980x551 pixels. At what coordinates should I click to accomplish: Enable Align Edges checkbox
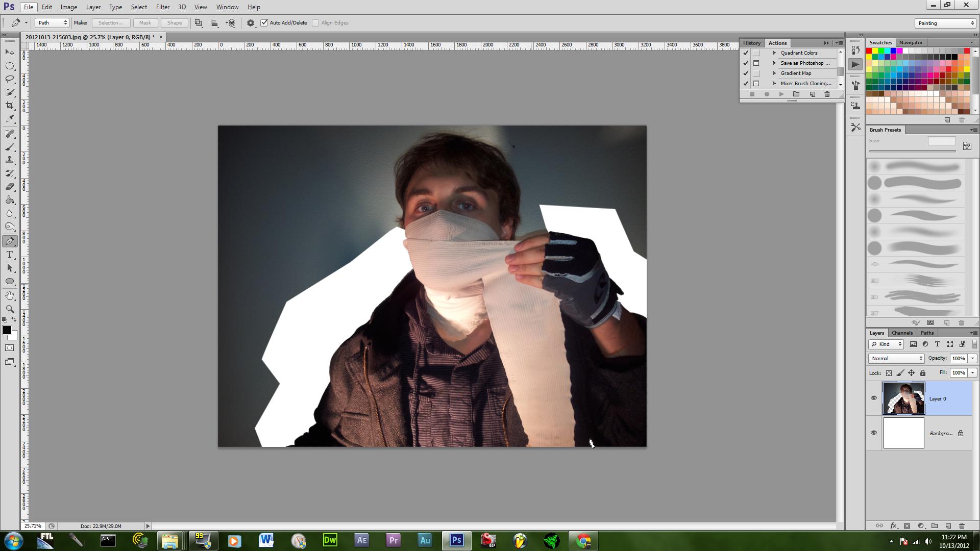click(x=315, y=23)
